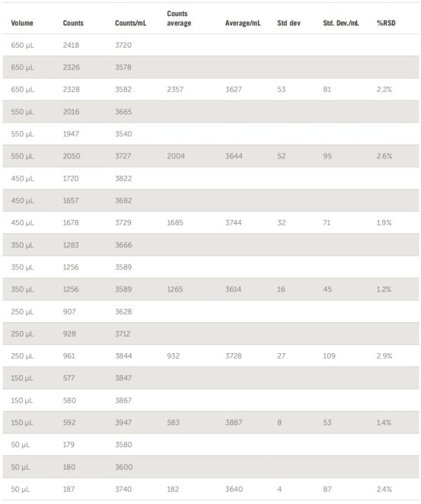Click the %RSD column header
This screenshot has height=504, width=421.
point(386,23)
